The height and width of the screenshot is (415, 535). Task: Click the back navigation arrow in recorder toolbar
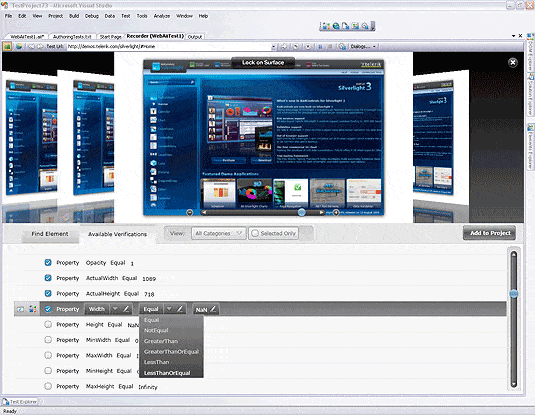(31, 46)
